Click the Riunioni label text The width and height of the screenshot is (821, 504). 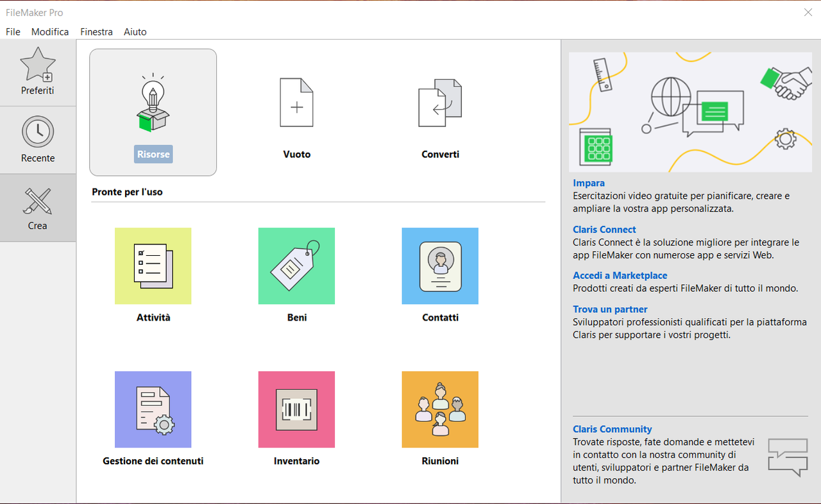(x=441, y=461)
